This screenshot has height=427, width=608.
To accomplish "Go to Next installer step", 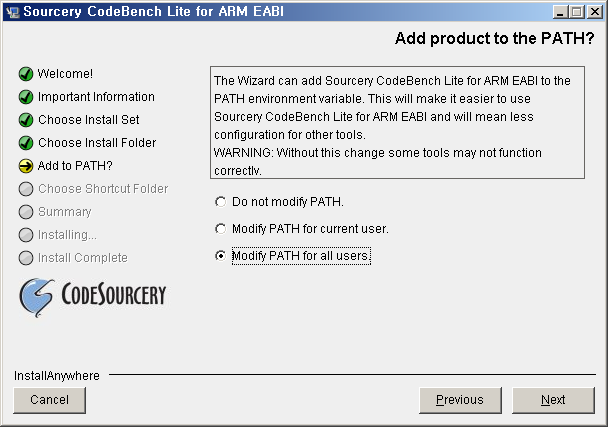I will 553,400.
